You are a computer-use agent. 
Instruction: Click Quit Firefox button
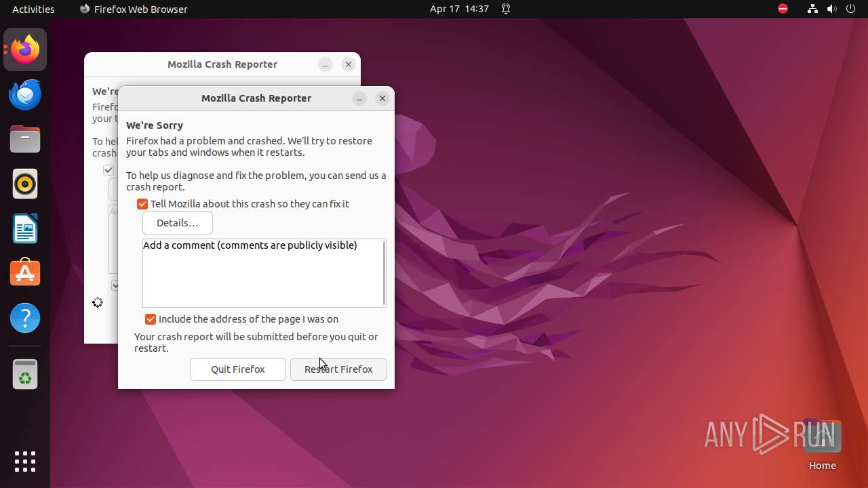pyautogui.click(x=238, y=369)
